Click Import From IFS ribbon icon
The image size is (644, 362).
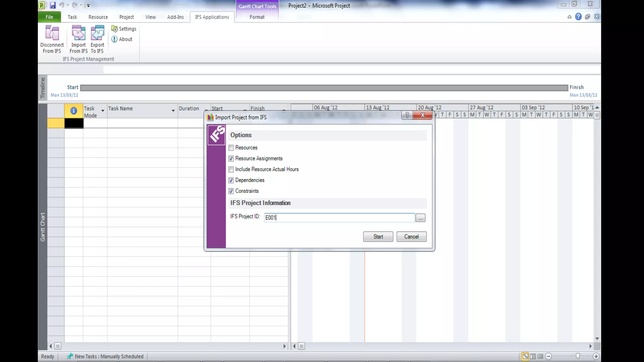pyautogui.click(x=78, y=33)
